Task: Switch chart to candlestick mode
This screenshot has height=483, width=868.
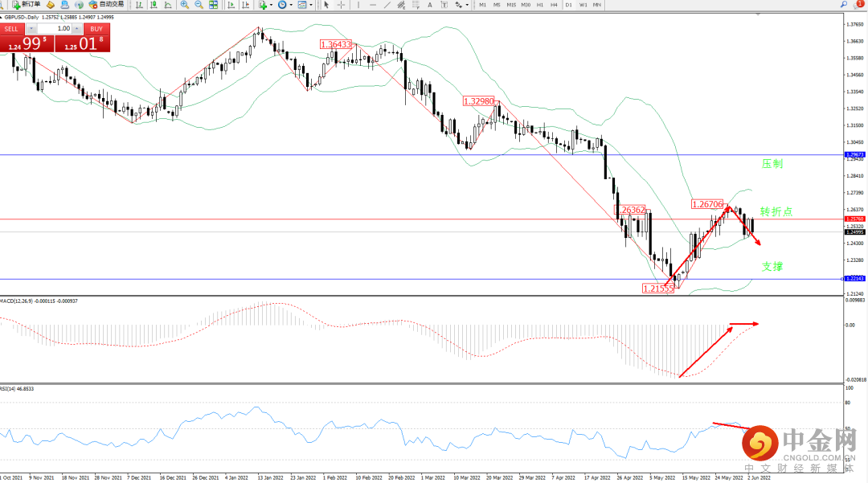Action: click(x=154, y=5)
